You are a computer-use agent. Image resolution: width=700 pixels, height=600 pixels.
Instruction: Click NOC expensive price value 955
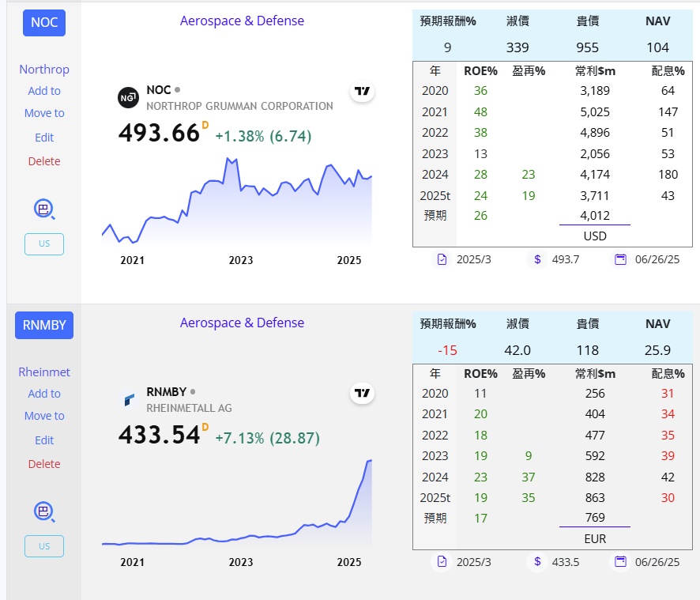point(588,47)
